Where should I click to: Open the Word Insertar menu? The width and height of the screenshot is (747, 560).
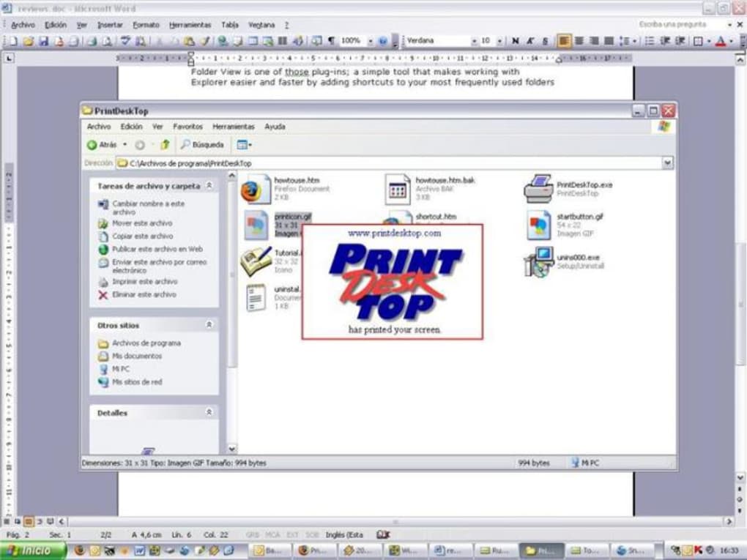click(110, 25)
